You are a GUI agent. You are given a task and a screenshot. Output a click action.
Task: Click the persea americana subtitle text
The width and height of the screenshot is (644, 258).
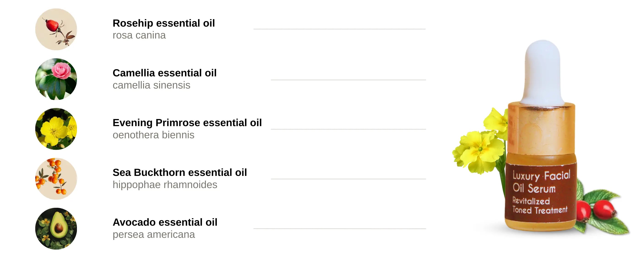coord(154,235)
